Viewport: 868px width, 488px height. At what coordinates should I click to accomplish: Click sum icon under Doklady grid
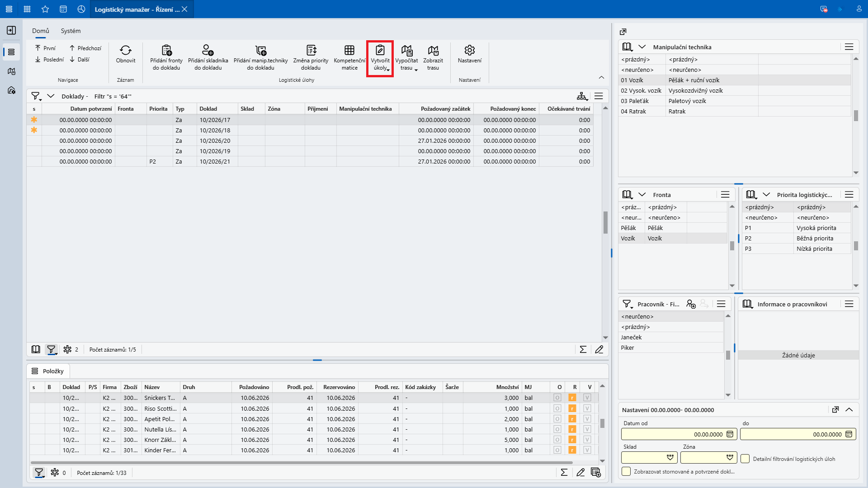pyautogui.click(x=583, y=349)
